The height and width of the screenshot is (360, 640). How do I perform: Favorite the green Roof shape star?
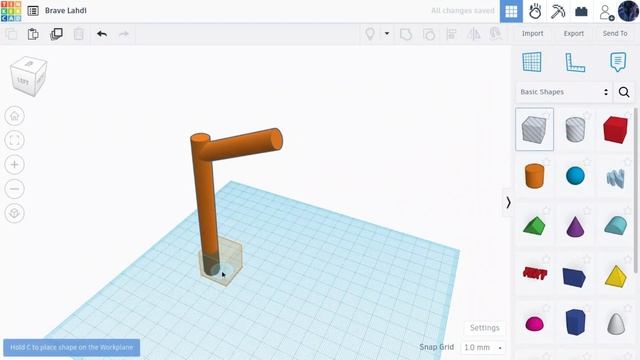point(547,211)
